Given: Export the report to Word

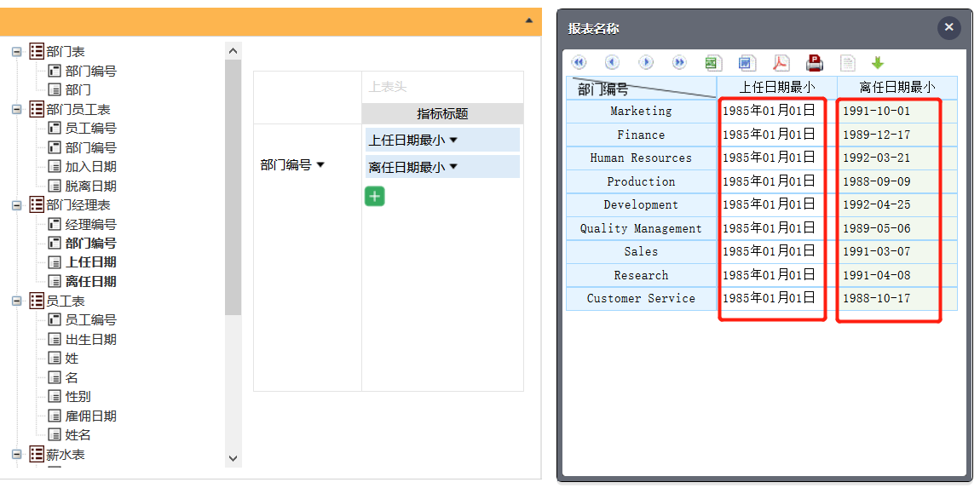Looking at the screenshot, I should (x=747, y=62).
